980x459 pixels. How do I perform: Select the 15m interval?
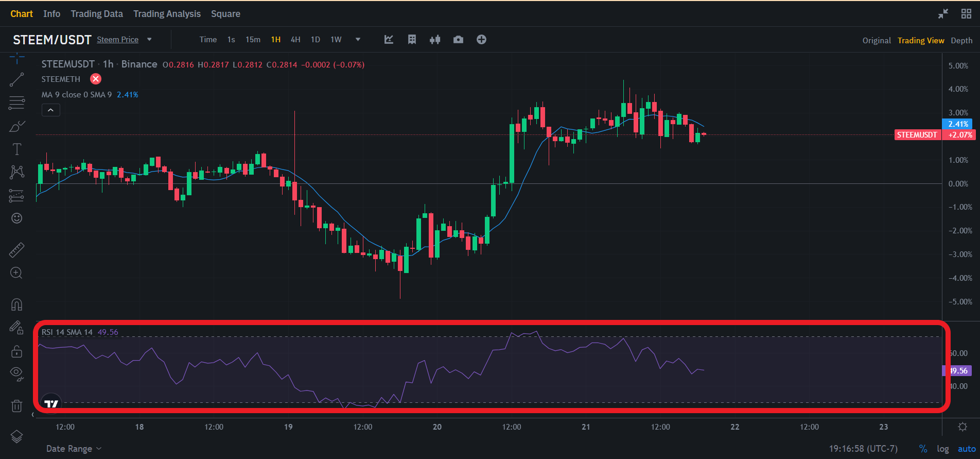tap(253, 40)
